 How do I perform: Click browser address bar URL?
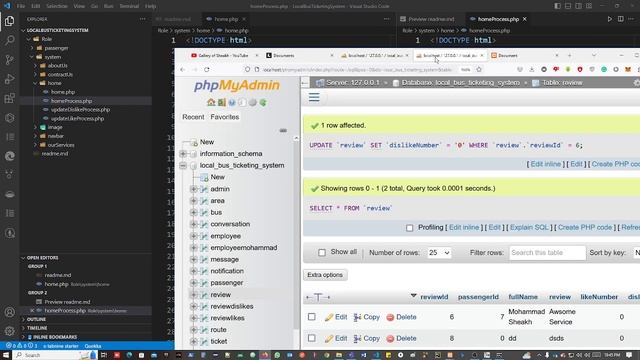[358, 69]
